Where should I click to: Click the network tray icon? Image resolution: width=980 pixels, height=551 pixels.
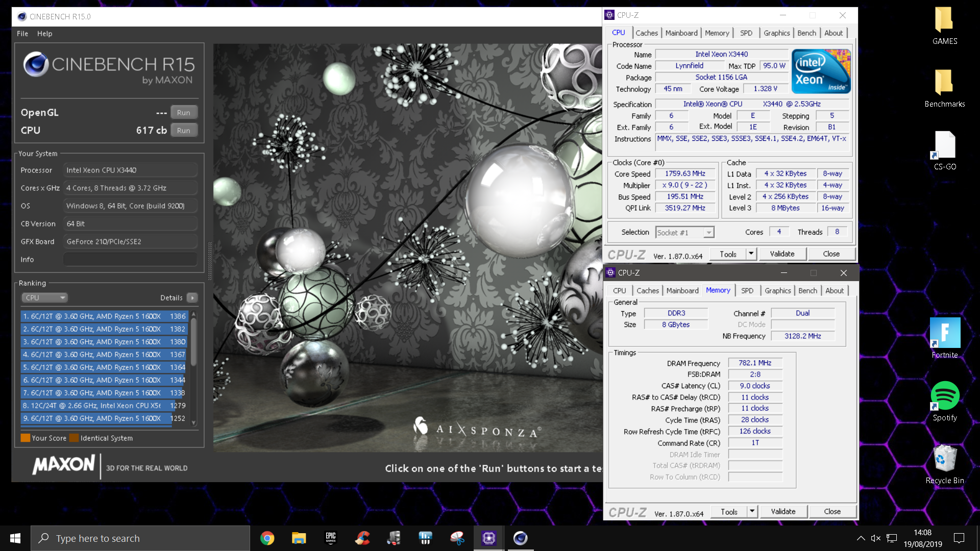pyautogui.click(x=892, y=538)
